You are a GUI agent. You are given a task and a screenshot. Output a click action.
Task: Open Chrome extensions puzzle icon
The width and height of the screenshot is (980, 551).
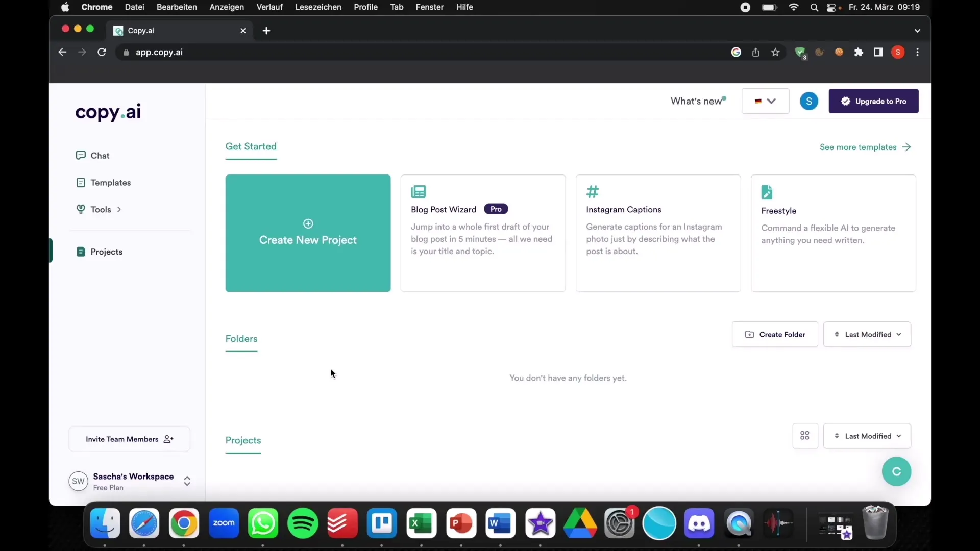pos(859,52)
